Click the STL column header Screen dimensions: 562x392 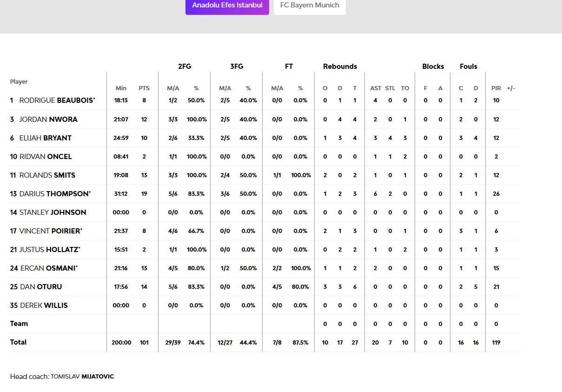(390, 88)
